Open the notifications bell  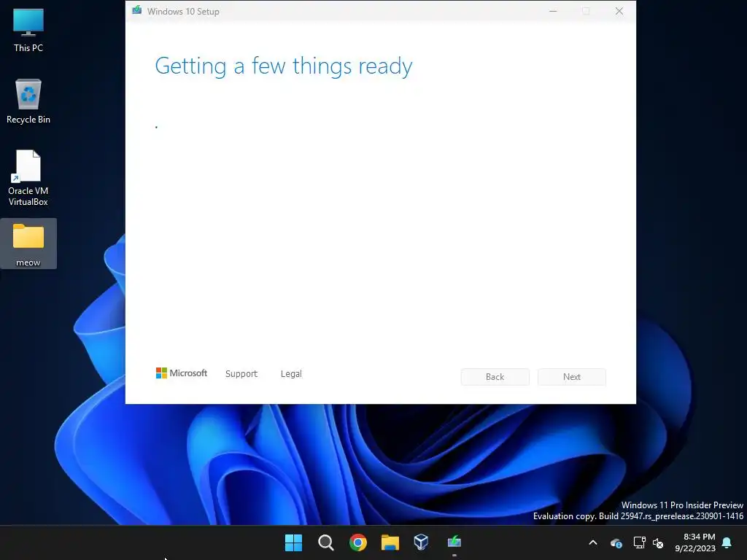tap(727, 542)
